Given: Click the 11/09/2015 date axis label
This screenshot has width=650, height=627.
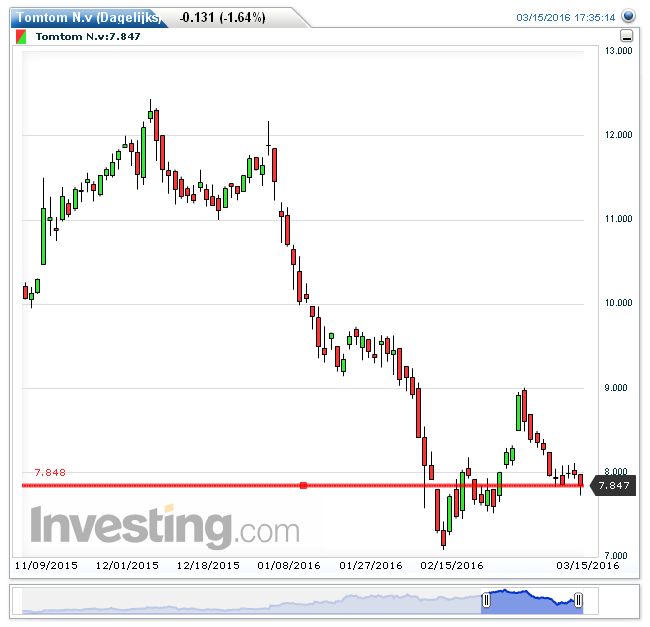Looking at the screenshot, I should tap(46, 565).
